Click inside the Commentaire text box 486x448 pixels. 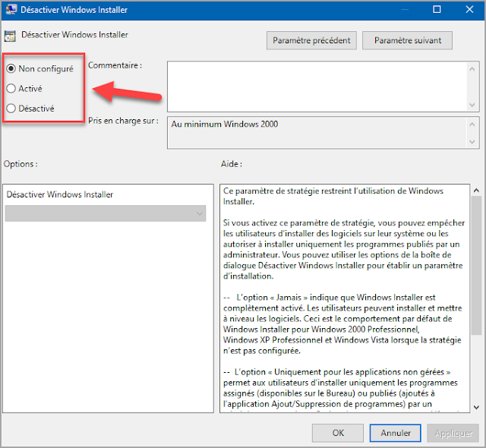pyautogui.click(x=317, y=87)
